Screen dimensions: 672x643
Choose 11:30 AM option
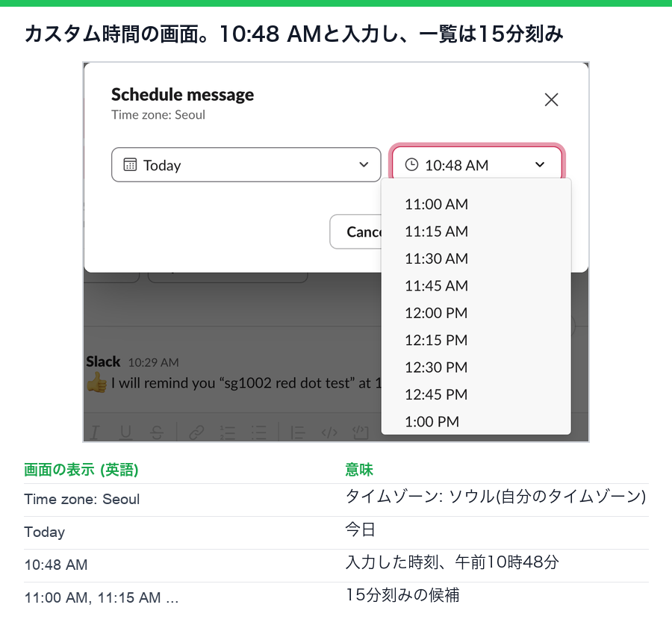pyautogui.click(x=476, y=259)
